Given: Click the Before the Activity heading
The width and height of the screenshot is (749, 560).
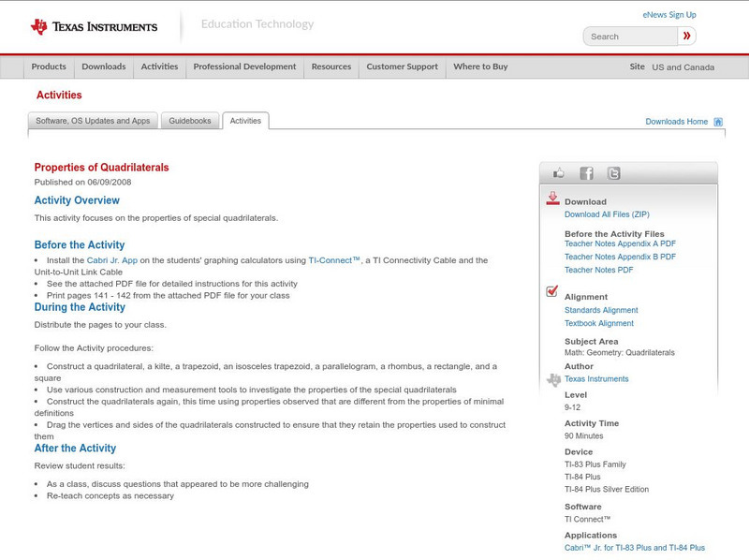Looking at the screenshot, I should (80, 244).
